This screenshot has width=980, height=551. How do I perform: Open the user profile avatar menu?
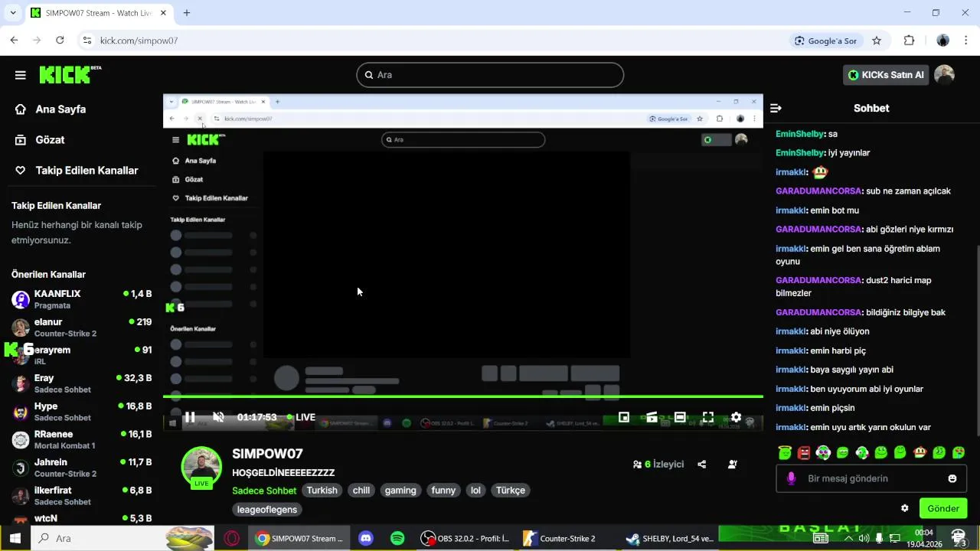pyautogui.click(x=944, y=75)
